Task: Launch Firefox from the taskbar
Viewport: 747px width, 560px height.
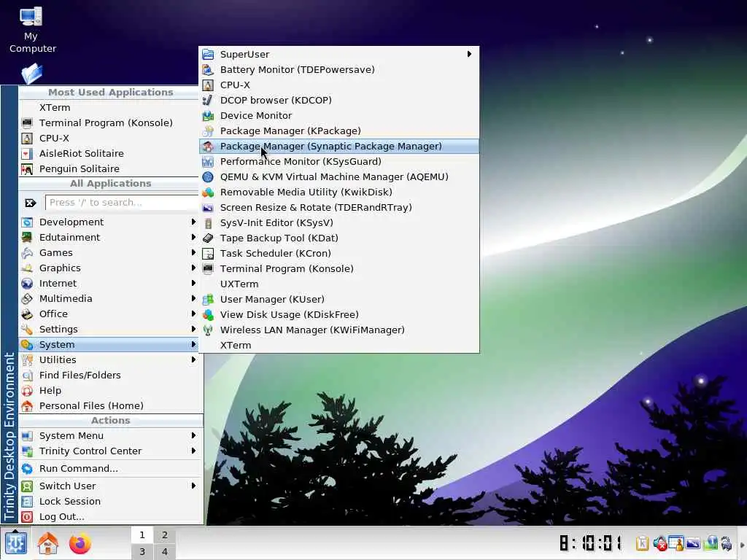Action: tap(80, 543)
